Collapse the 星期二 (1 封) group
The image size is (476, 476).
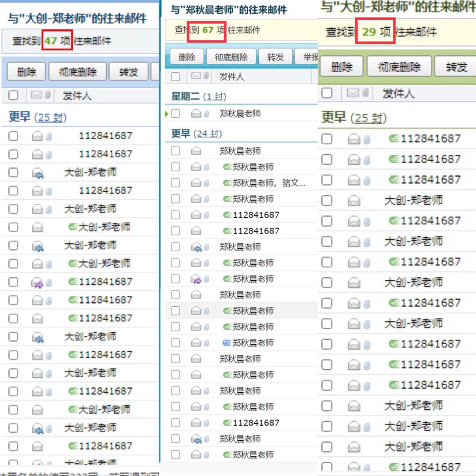pyautogui.click(x=185, y=97)
